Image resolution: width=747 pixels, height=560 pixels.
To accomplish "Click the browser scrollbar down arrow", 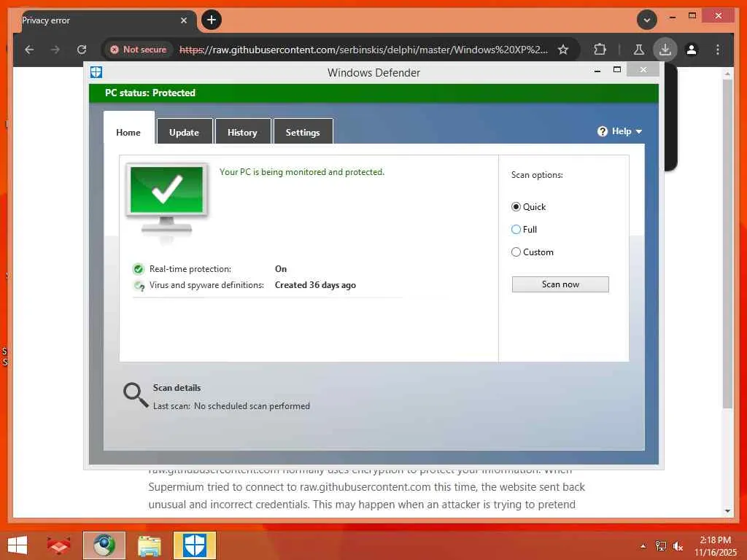I will 727,511.
